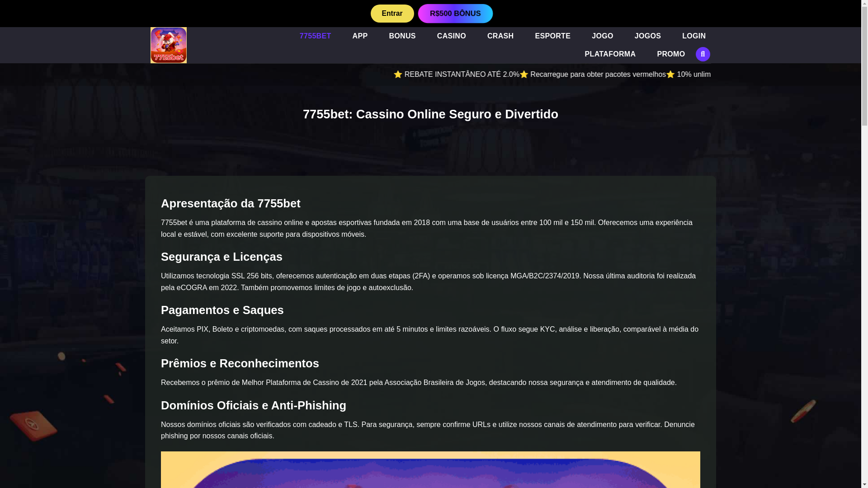868x488 pixels.
Task: Click the LOGIN menu item
Action: click(x=693, y=36)
